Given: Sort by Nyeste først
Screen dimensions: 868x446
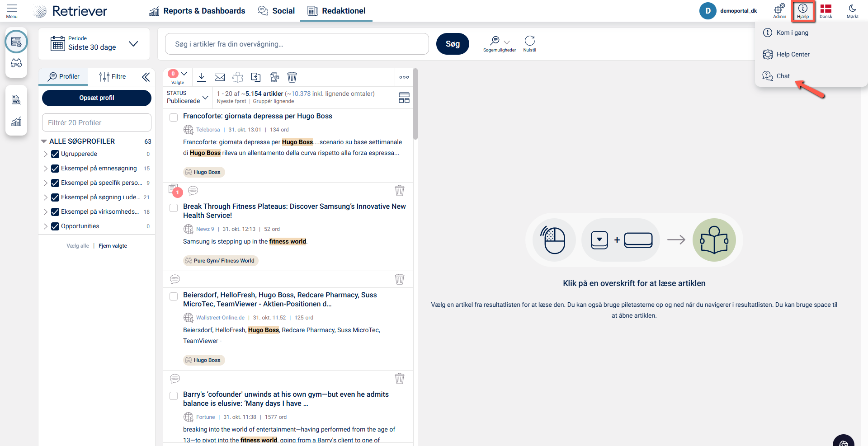Looking at the screenshot, I should 231,101.
